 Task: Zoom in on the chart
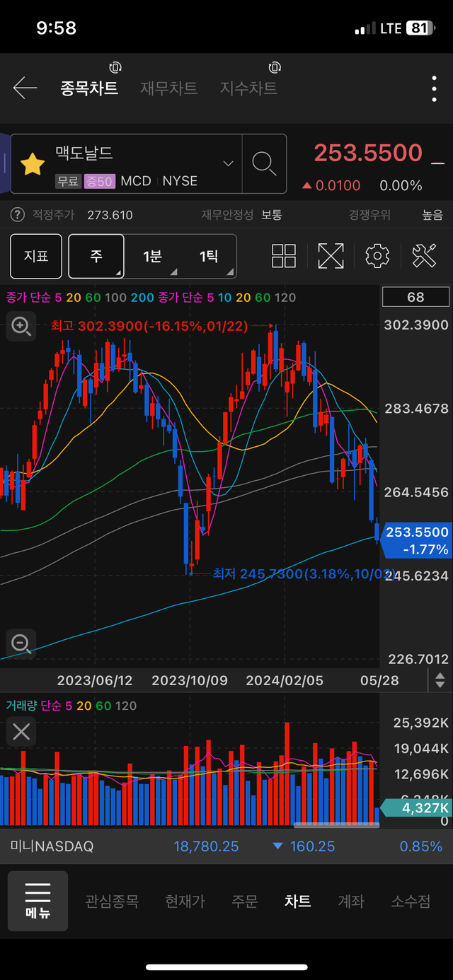coord(21,327)
